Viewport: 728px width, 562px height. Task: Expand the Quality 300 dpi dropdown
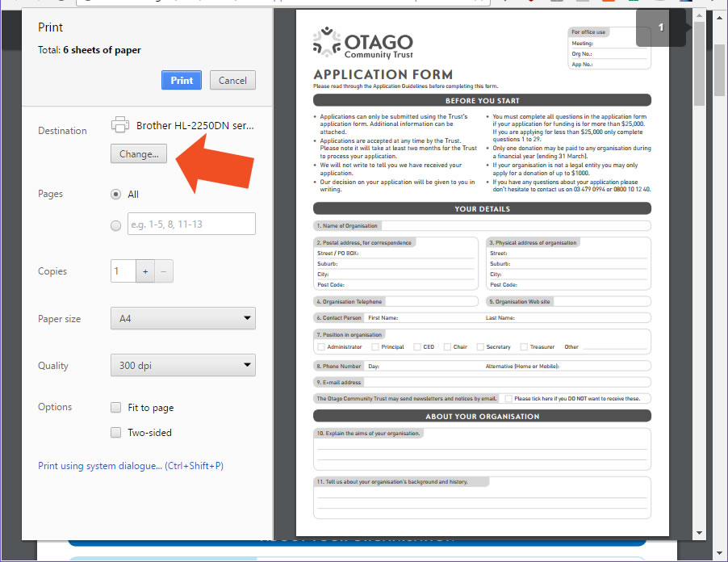pyautogui.click(x=182, y=366)
